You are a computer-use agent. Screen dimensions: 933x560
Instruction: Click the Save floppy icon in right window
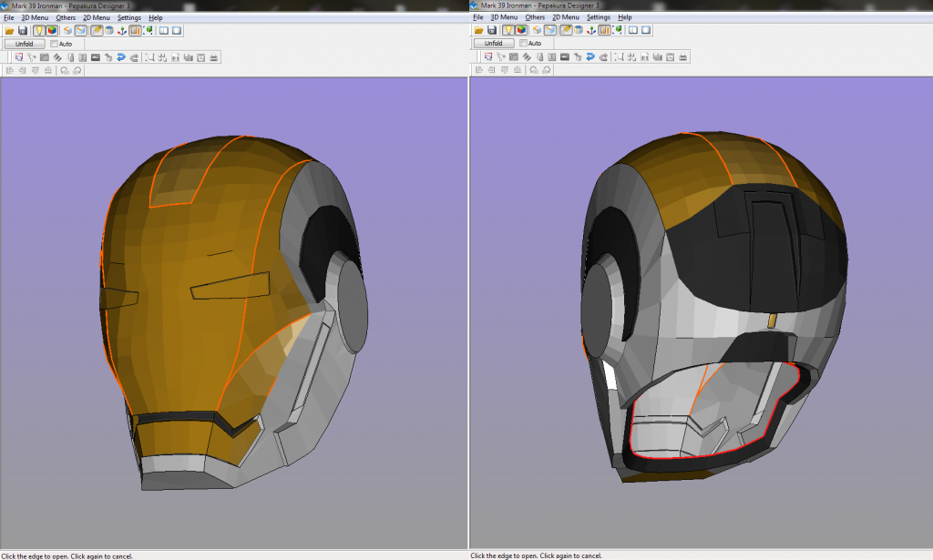[492, 30]
